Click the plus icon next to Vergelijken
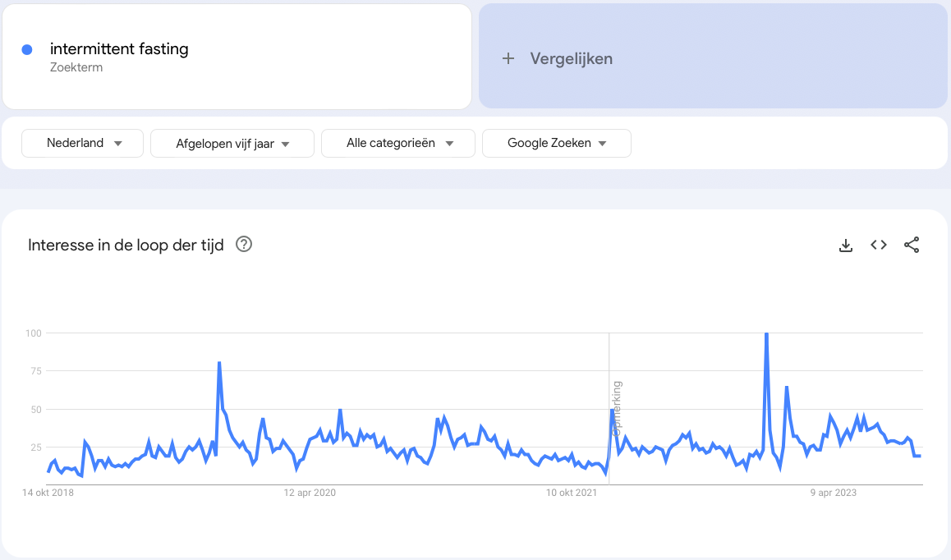 (x=508, y=58)
